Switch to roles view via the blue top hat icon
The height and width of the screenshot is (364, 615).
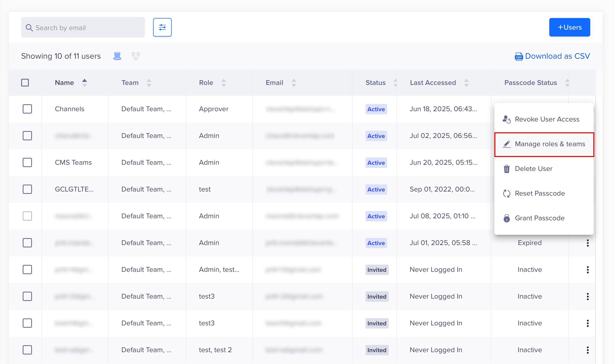coord(117,56)
